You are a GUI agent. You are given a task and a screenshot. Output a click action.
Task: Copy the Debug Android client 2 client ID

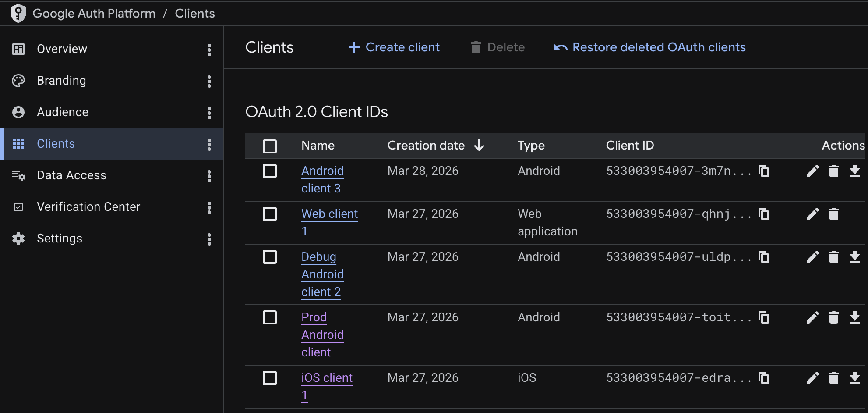pos(764,257)
